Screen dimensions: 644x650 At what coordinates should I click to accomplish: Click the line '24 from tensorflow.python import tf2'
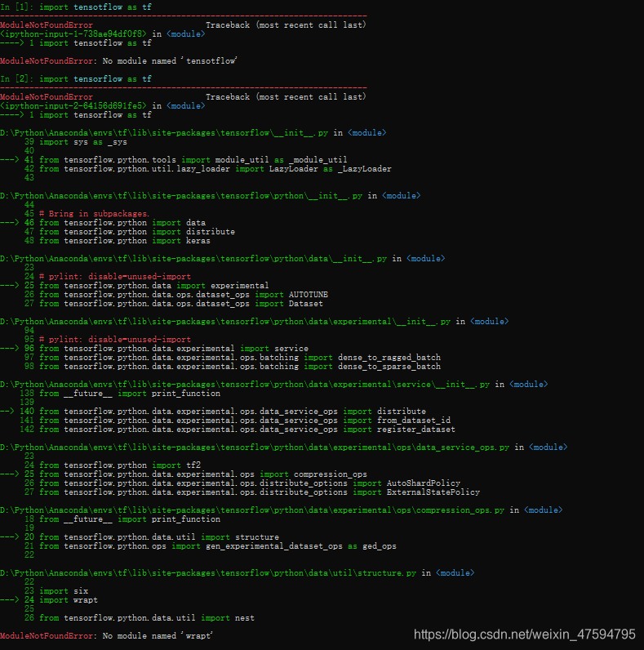click(113, 465)
